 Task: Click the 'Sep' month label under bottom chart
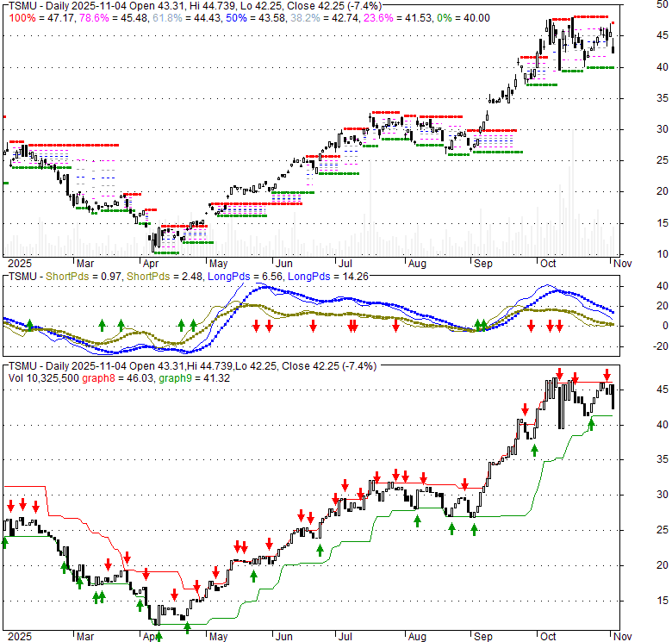click(483, 637)
